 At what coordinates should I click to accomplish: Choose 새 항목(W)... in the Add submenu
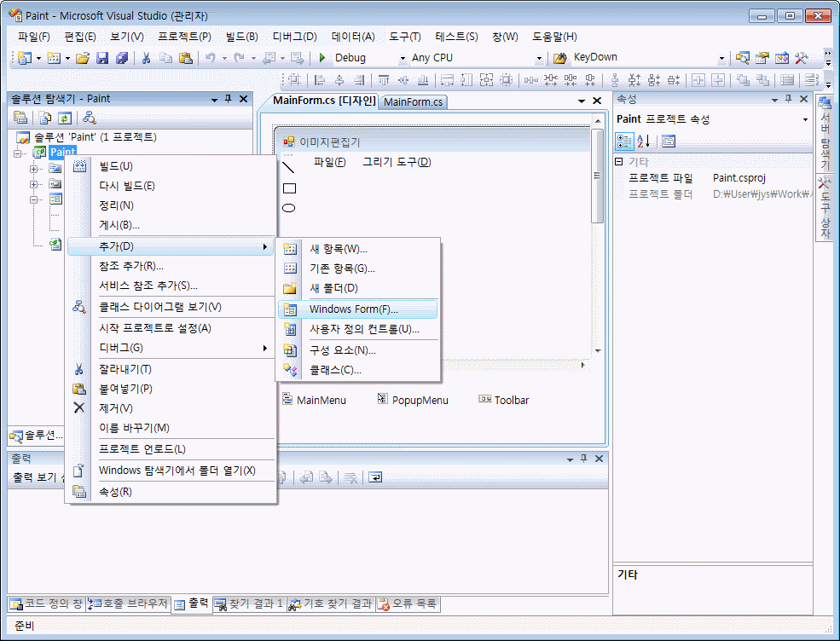tap(358, 249)
